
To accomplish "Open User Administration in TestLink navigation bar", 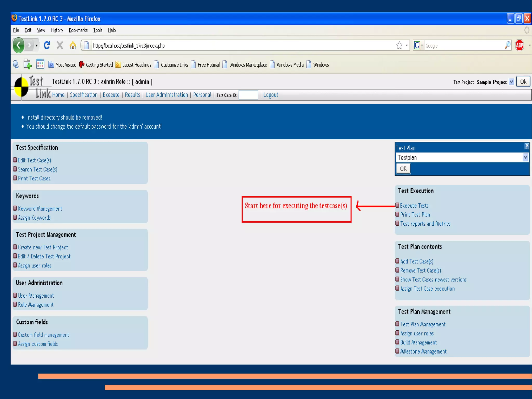I will tap(167, 95).
